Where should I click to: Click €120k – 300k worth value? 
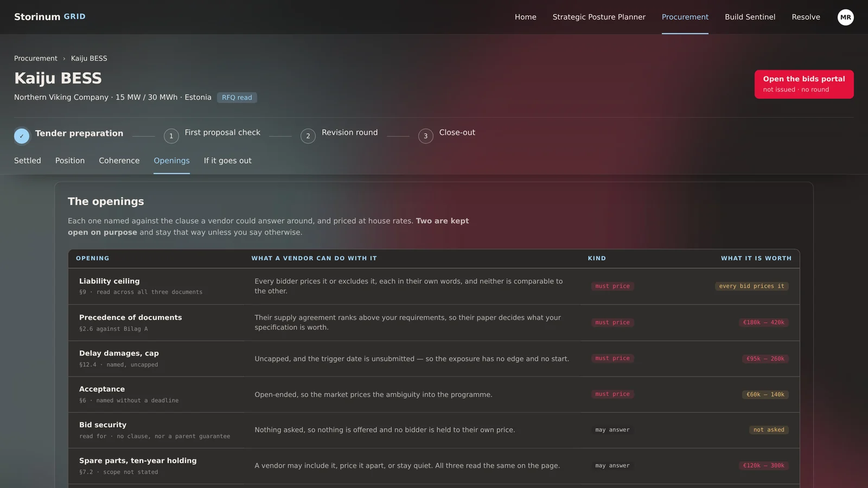coord(763,466)
